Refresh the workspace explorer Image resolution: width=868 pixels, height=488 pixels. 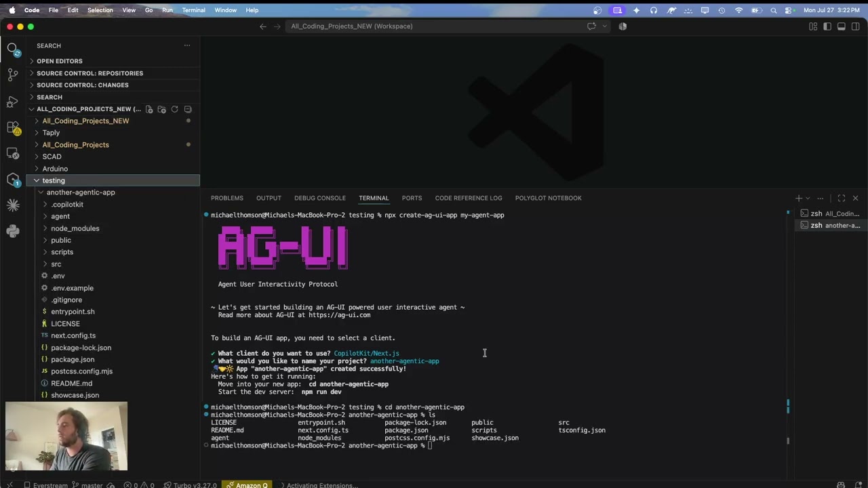(x=174, y=109)
